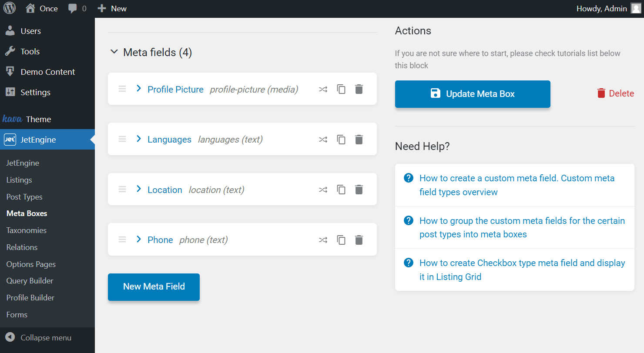Screen dimensions: 644x353
Task: Expand the Profile Picture field chevron
Action: pyautogui.click(x=139, y=88)
